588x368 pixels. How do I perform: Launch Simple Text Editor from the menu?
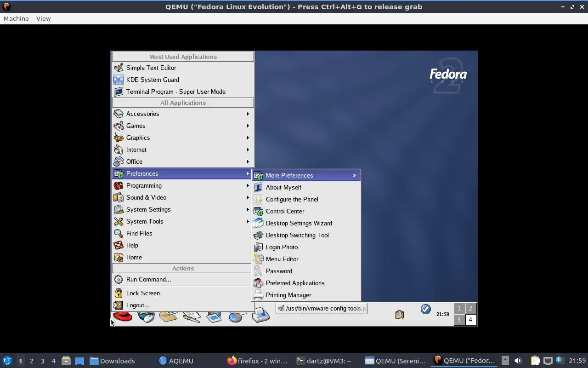183,68
